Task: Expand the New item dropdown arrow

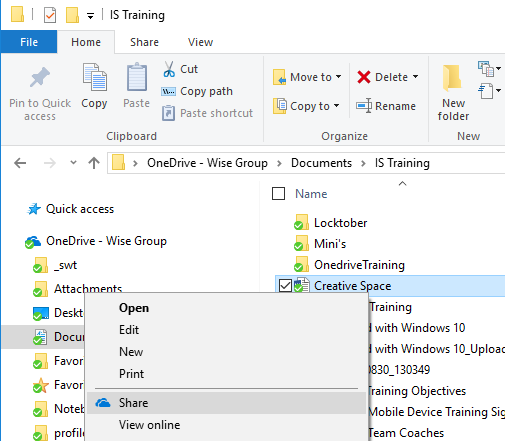Action: click(x=498, y=69)
